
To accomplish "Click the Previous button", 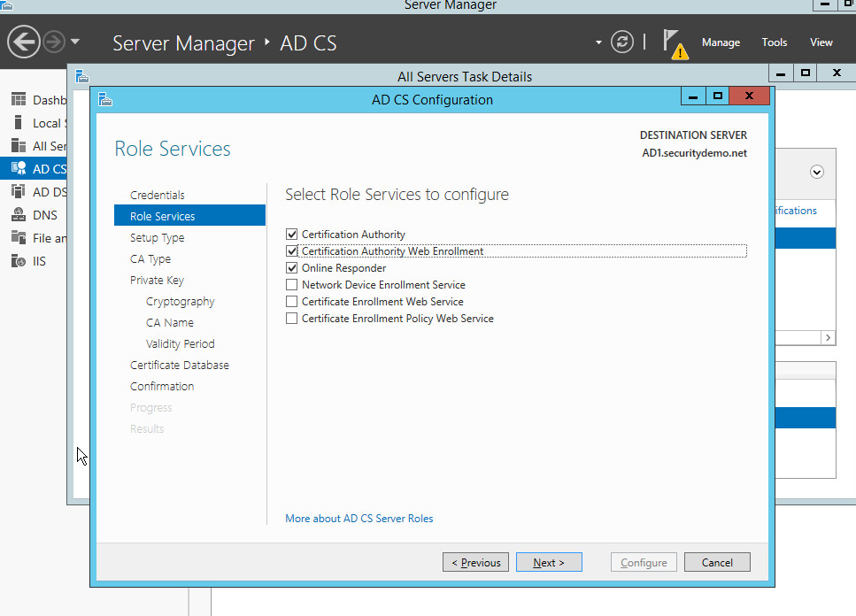I will click(x=475, y=562).
